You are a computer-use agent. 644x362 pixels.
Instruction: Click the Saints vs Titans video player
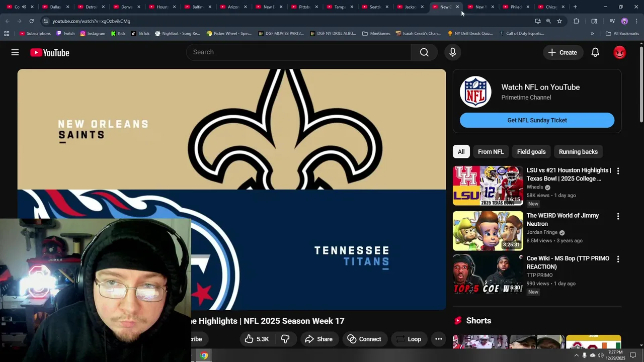(231, 190)
